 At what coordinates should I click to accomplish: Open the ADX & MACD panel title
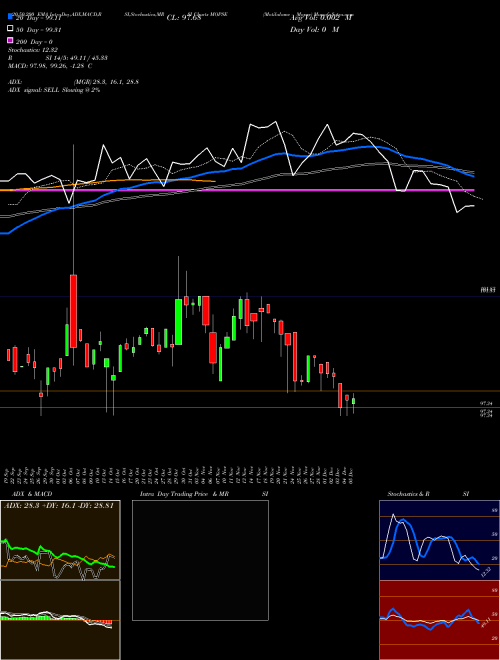pyautogui.click(x=32, y=494)
